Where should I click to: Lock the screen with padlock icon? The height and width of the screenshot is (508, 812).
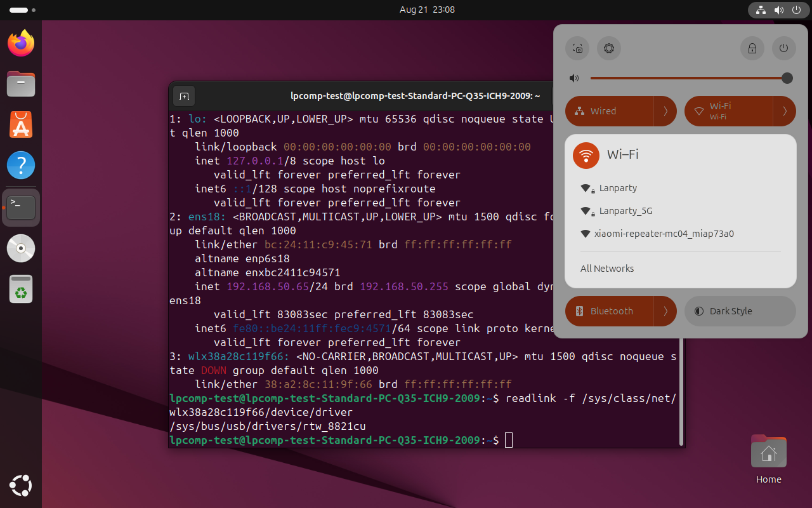[752, 48]
